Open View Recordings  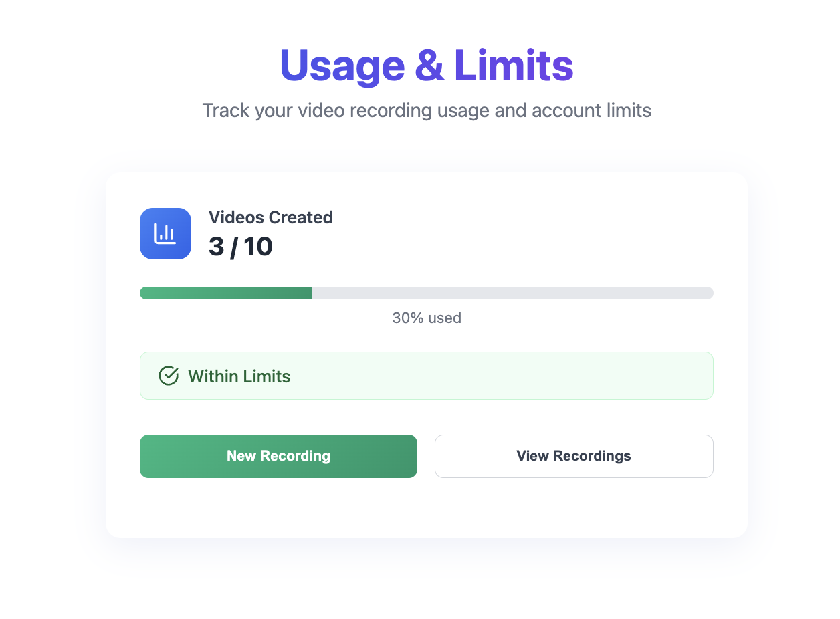(574, 456)
